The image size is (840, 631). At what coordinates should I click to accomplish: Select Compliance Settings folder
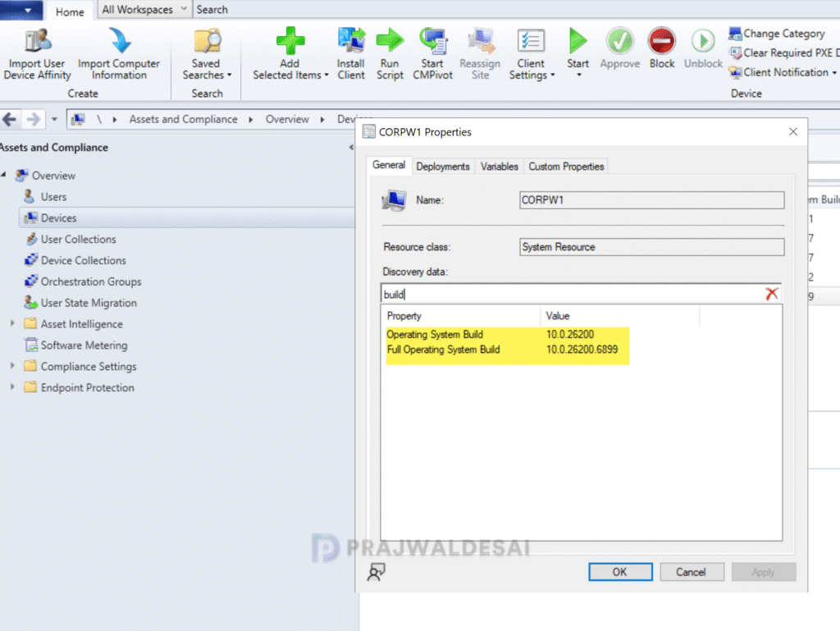click(89, 367)
